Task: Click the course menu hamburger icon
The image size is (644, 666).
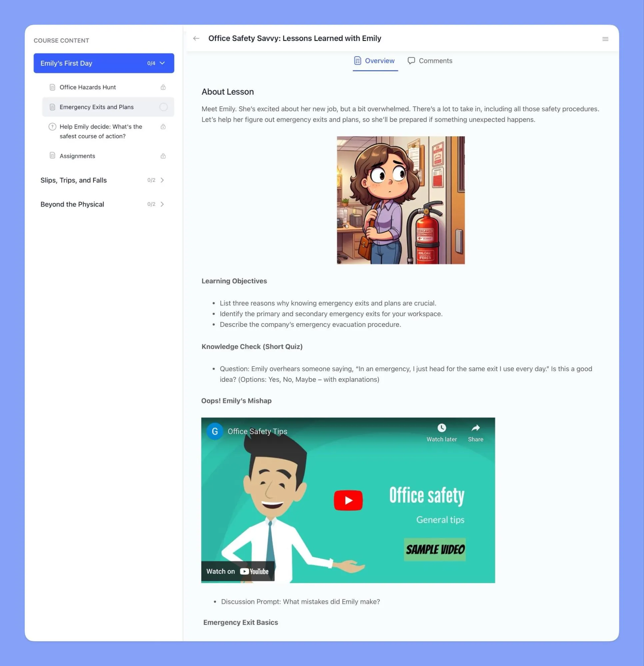Action: click(x=605, y=39)
